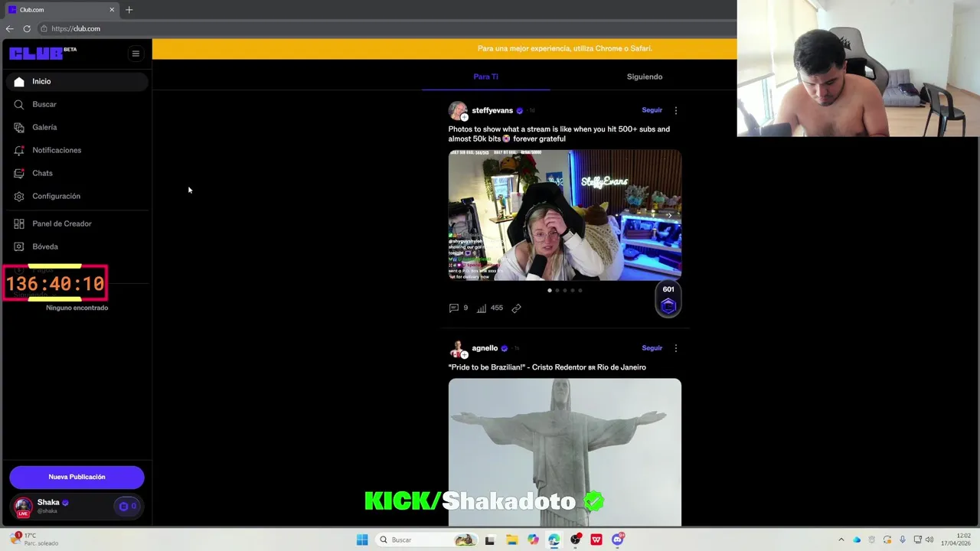Open Notificaciones in the sidebar
Image resolution: width=980 pixels, height=551 pixels.
click(77, 150)
